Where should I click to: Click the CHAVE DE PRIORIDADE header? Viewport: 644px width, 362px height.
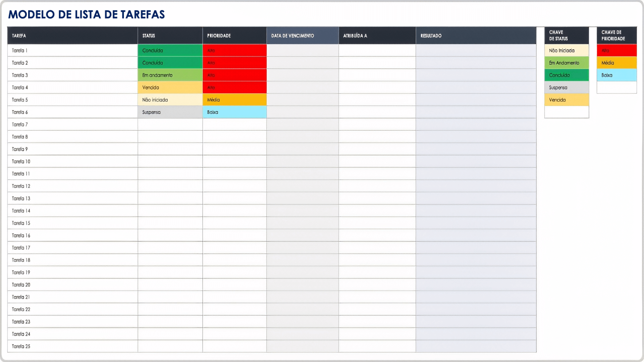[616, 36]
